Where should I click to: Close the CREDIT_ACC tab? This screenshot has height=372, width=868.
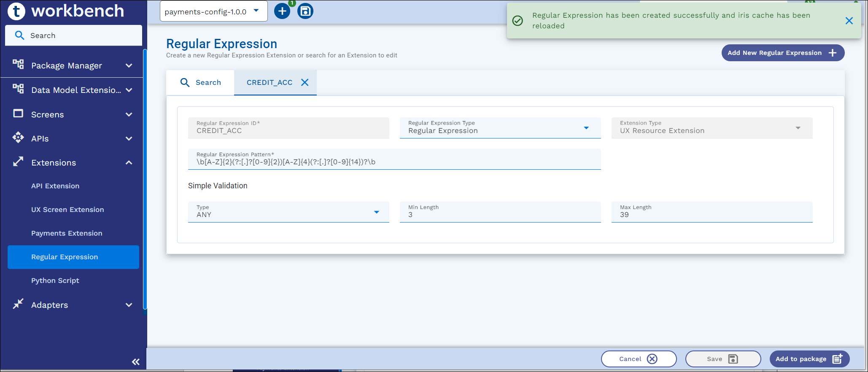(305, 83)
